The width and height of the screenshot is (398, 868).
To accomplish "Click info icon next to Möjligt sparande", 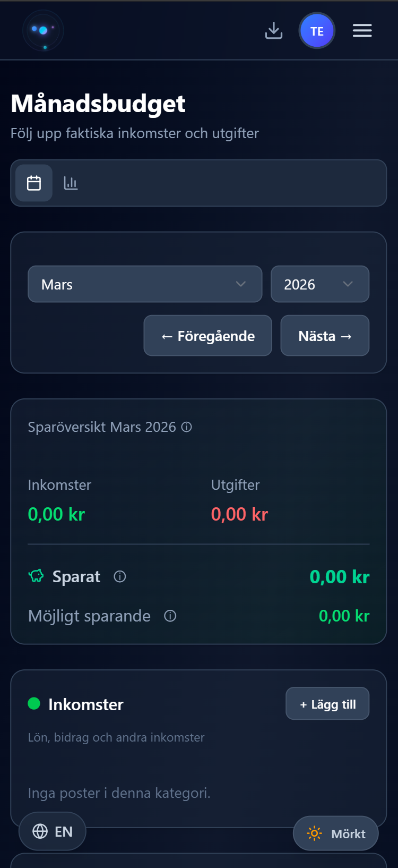I will click(170, 616).
